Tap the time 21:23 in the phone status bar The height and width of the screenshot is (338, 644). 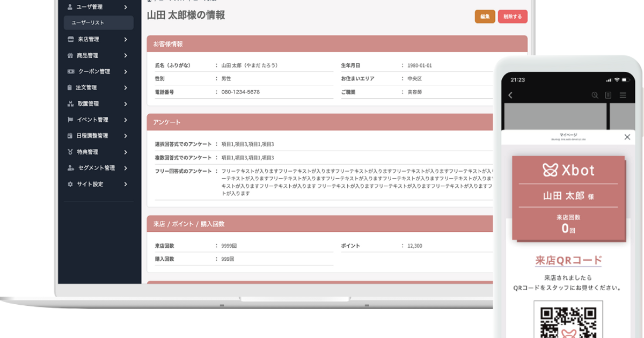click(518, 79)
